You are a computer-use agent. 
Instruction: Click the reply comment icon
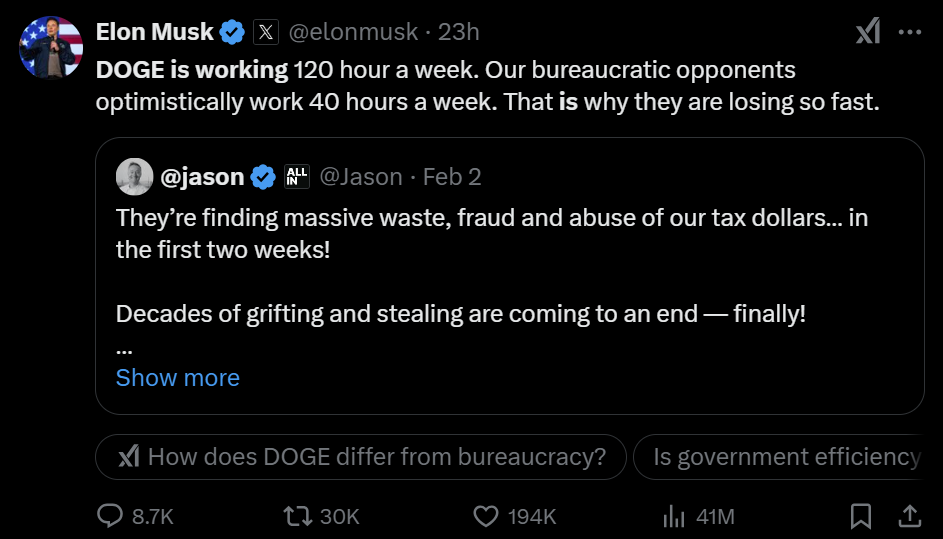tap(110, 516)
